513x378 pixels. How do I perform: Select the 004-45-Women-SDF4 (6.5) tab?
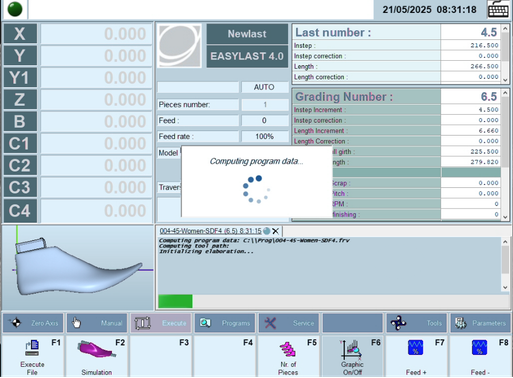click(210, 231)
